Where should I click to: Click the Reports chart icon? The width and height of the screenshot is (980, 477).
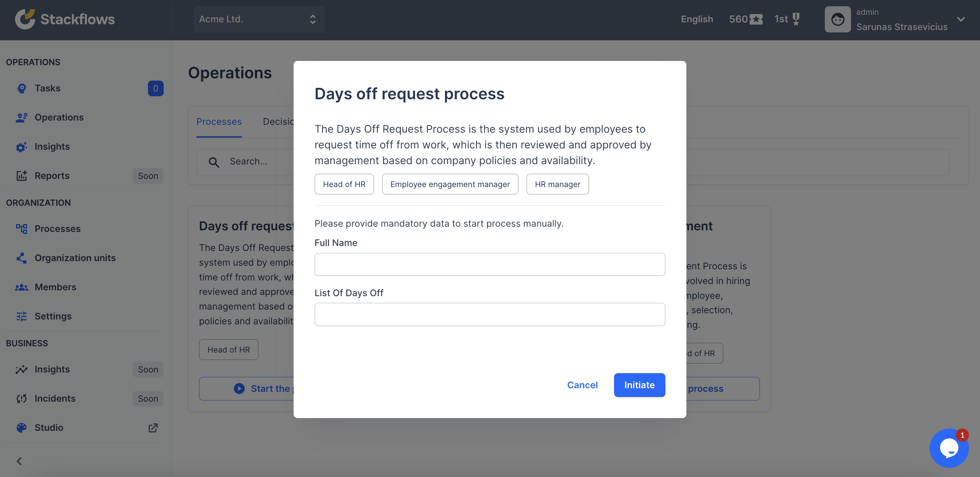coord(21,176)
